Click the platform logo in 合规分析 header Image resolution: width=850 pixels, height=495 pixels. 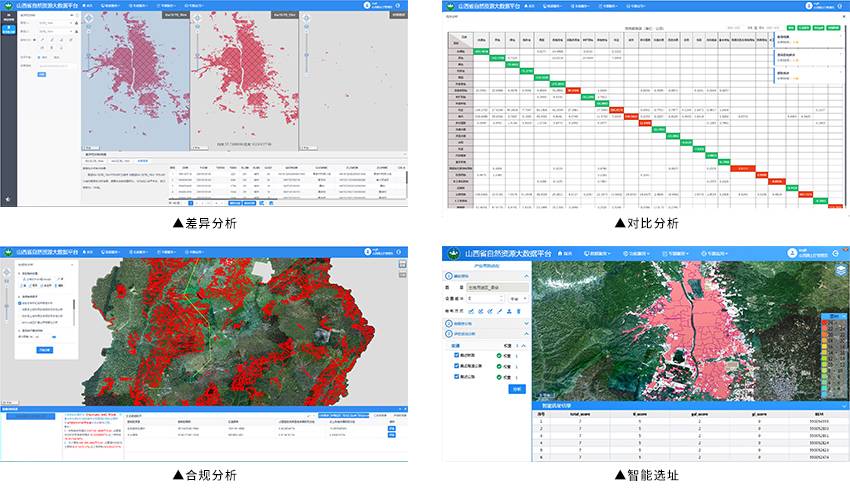(x=9, y=253)
